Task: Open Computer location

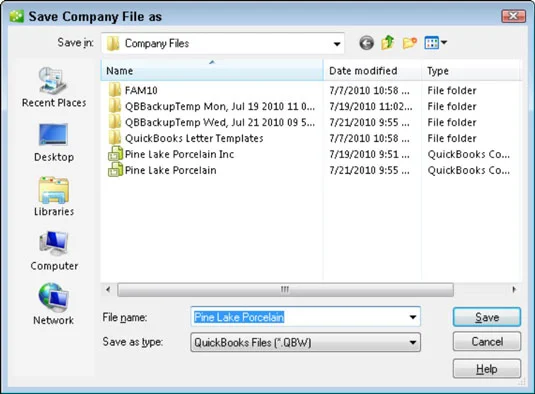Action: tap(54, 251)
